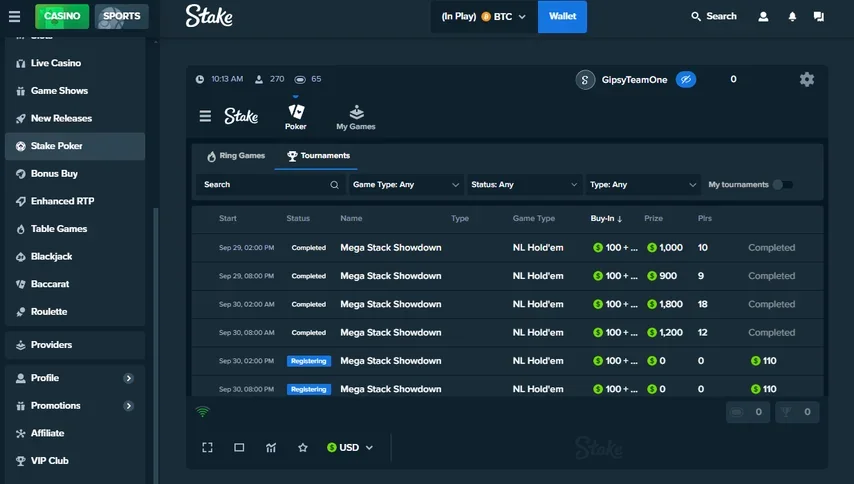
Task: Sort by the Prize column header
Action: click(x=653, y=218)
